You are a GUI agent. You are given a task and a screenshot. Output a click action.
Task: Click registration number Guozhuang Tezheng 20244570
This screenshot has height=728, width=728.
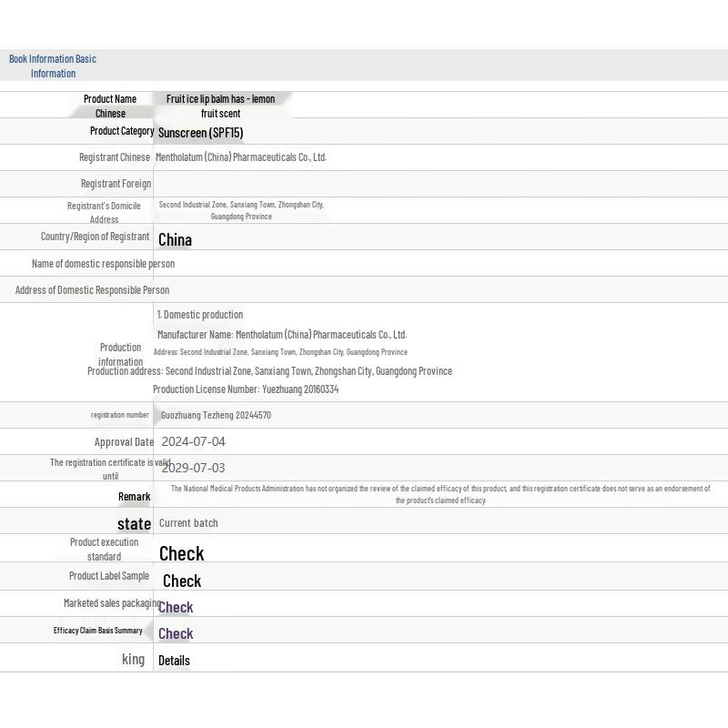216,415
